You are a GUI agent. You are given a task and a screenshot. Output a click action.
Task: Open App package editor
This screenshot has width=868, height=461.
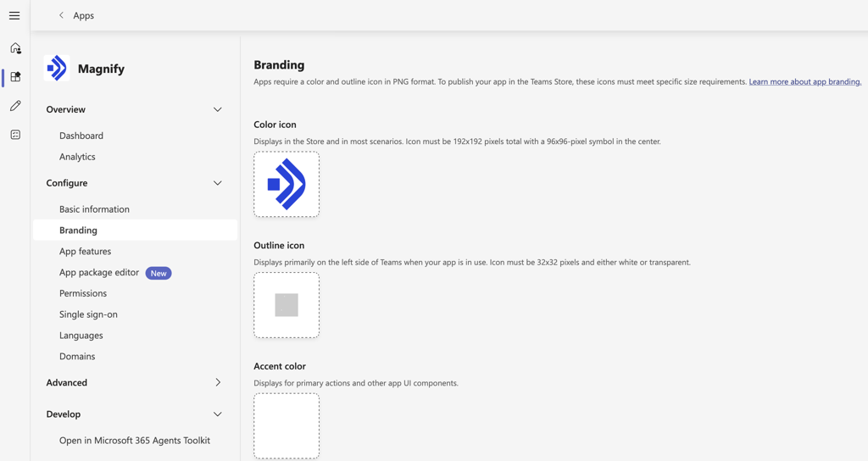pos(99,273)
